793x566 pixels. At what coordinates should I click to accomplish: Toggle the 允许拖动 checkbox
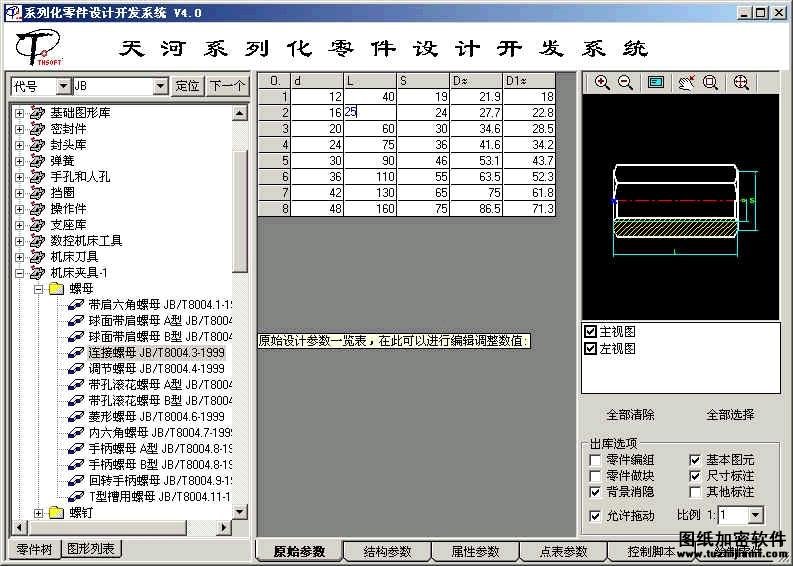[595, 516]
